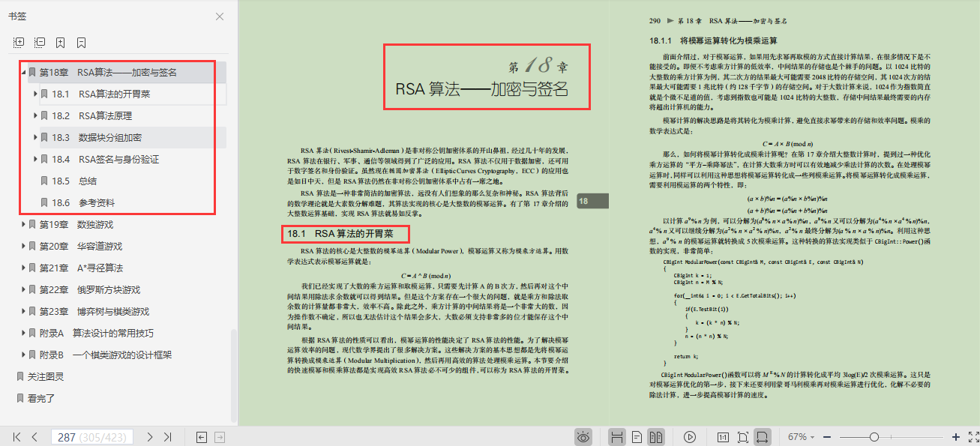Select the expand all bookmarks icon
Viewport: 980px width, 446px height.
click(18, 42)
